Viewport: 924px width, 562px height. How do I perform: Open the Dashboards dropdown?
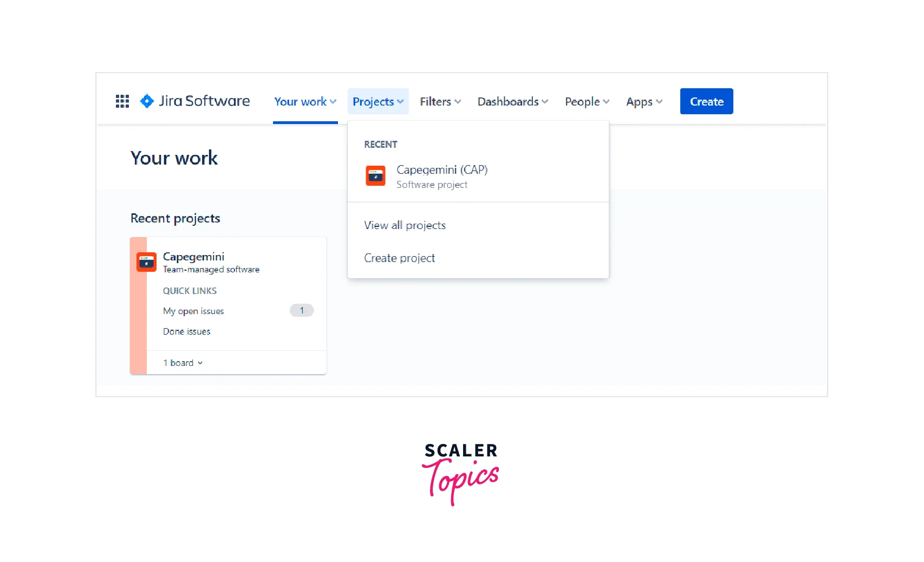(512, 102)
